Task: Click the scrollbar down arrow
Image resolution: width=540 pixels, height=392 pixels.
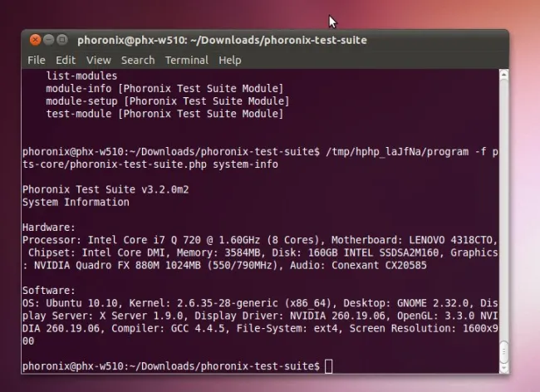Action: [503, 368]
